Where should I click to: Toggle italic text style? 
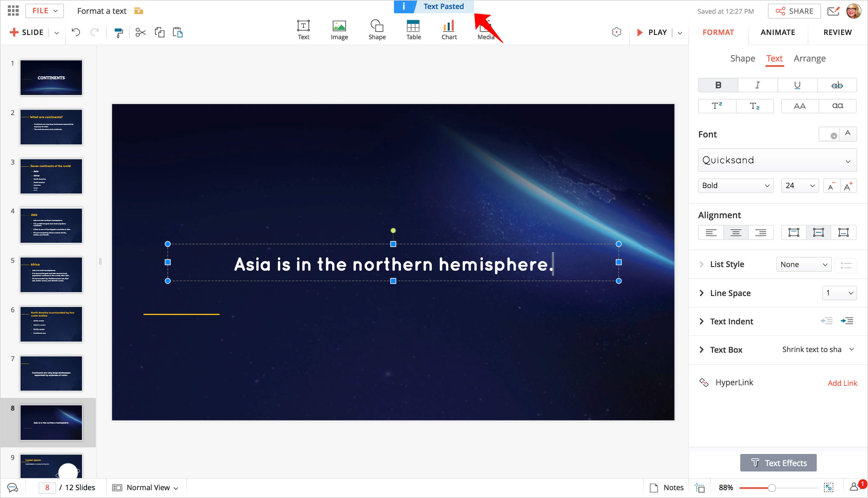(x=757, y=85)
